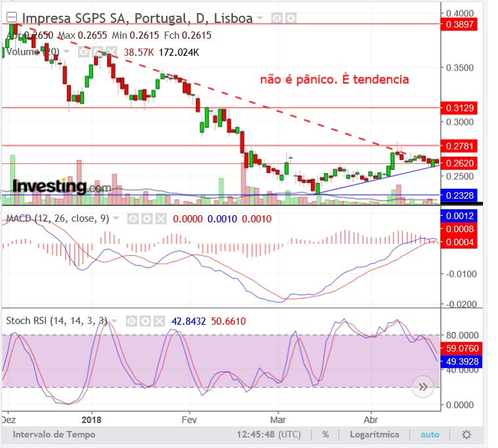Screen dimensions: 498x448
Task: Collapse the chart legend minus box
Action: click(x=12, y=18)
